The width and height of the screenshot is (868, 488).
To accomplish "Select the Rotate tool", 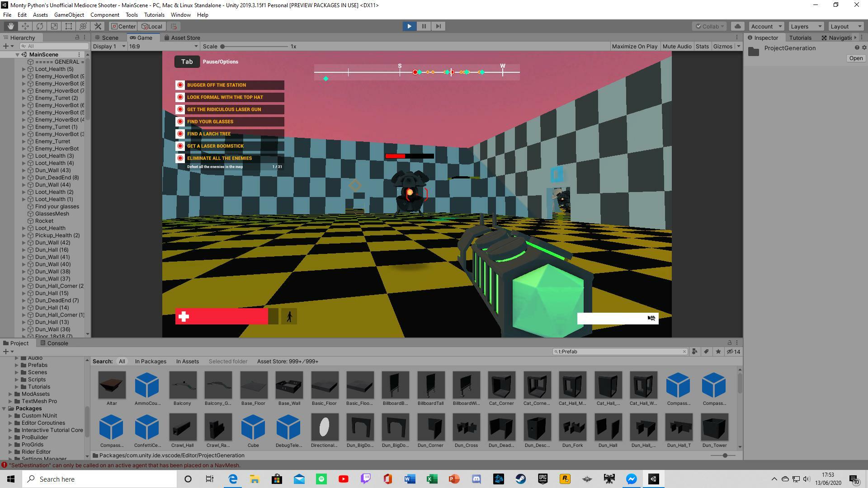I will tap(39, 26).
